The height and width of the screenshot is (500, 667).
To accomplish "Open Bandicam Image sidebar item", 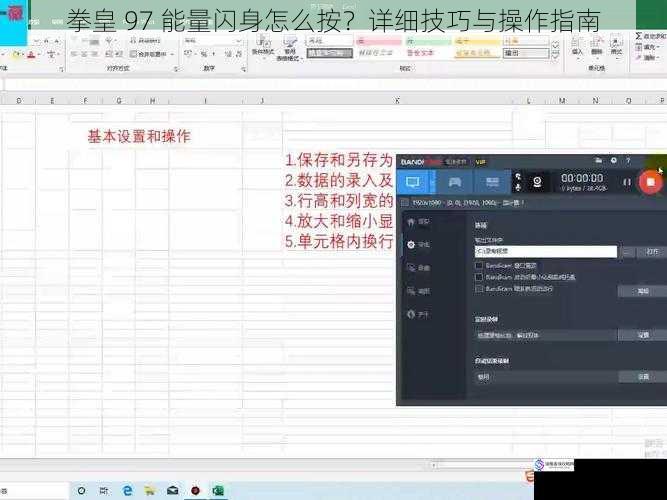I will coord(419,291).
